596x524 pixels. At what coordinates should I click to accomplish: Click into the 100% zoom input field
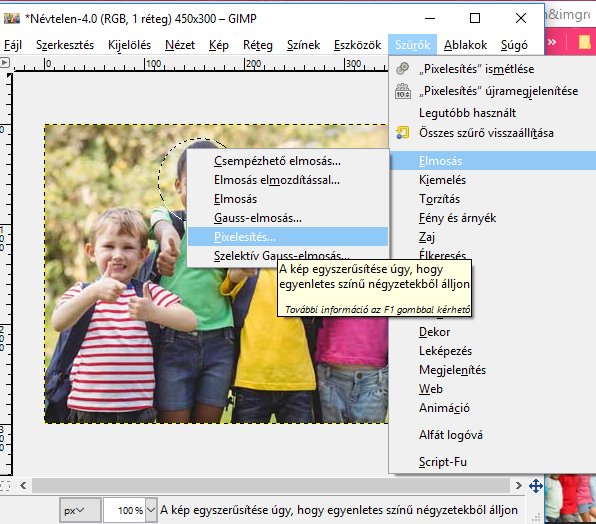[125, 510]
